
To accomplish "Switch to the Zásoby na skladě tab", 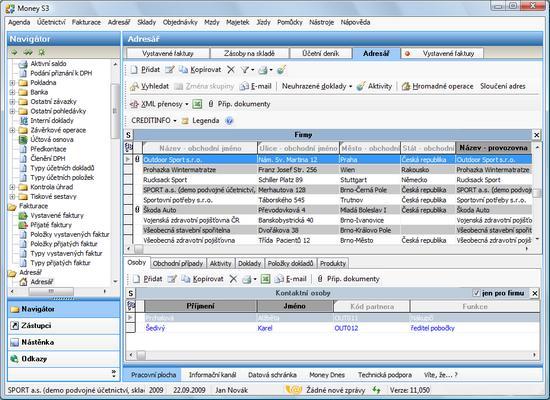I will (x=249, y=53).
